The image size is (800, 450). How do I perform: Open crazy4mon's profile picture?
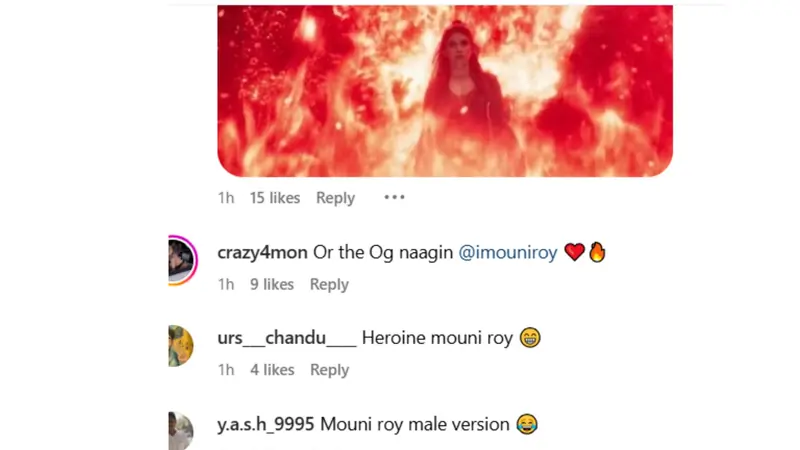(181, 261)
